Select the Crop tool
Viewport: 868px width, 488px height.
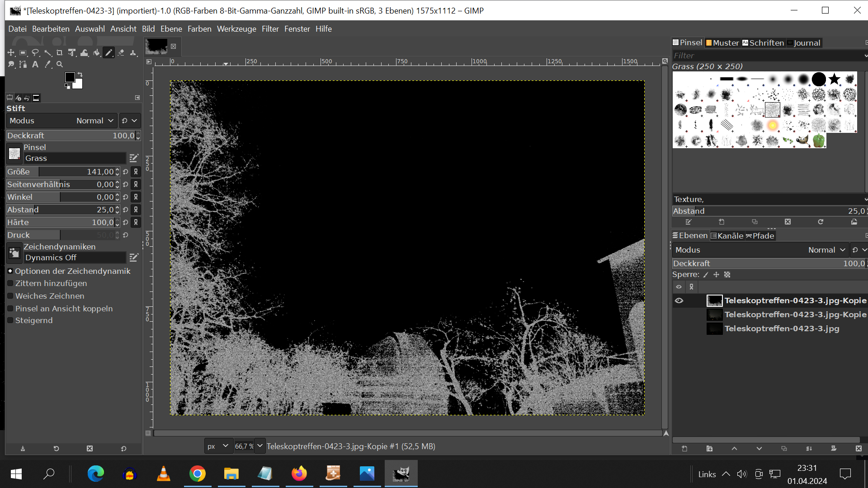60,53
